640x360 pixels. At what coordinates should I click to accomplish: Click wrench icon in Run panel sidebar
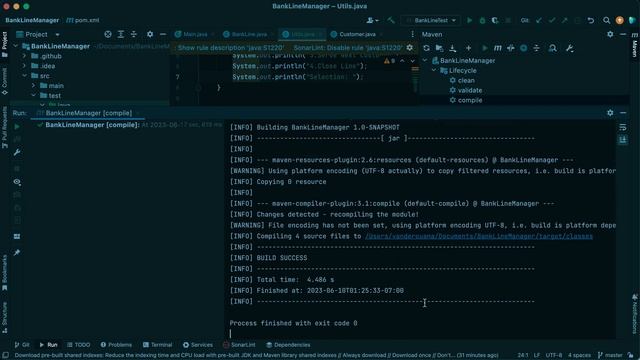click(x=17, y=152)
